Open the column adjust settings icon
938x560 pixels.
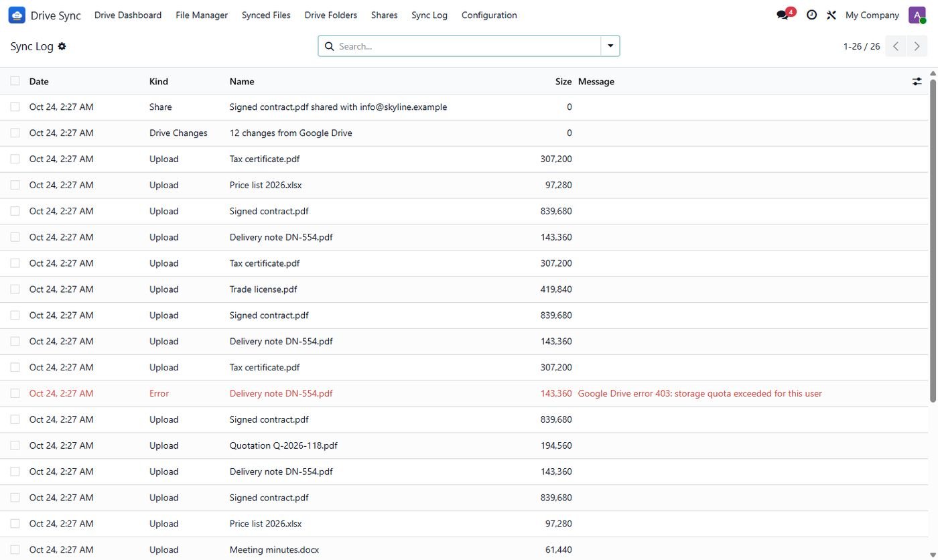click(917, 81)
